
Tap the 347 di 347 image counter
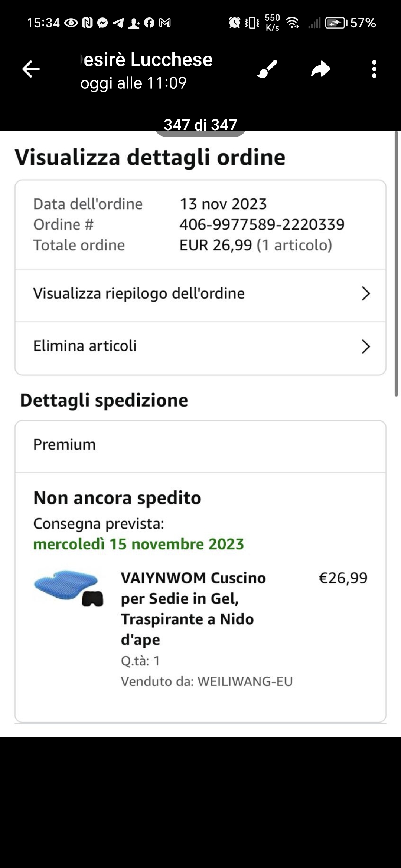(200, 125)
